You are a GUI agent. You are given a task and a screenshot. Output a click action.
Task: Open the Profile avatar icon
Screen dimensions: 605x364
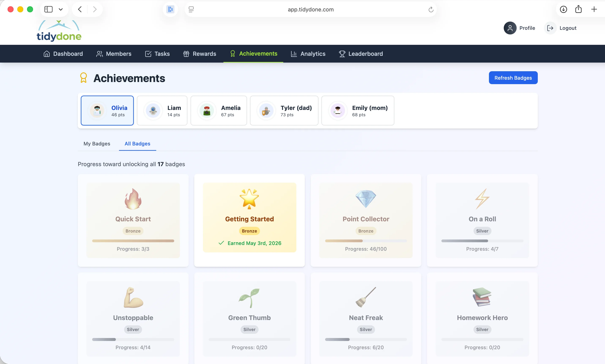pyautogui.click(x=510, y=28)
